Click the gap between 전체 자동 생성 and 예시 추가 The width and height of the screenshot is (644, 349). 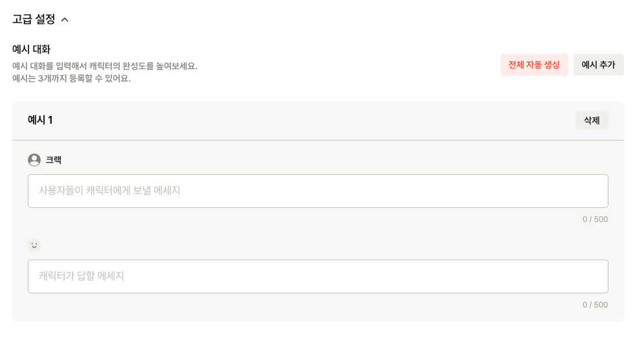pos(571,65)
